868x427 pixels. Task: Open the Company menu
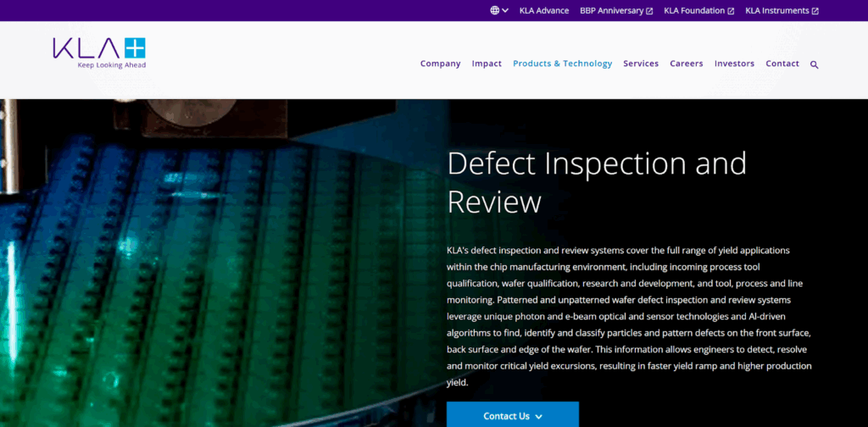[x=440, y=64]
